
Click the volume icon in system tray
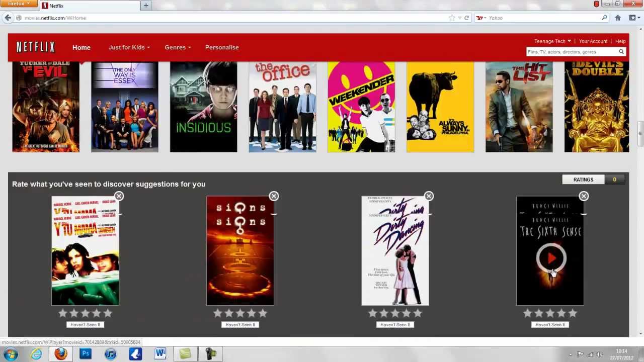[599, 354]
